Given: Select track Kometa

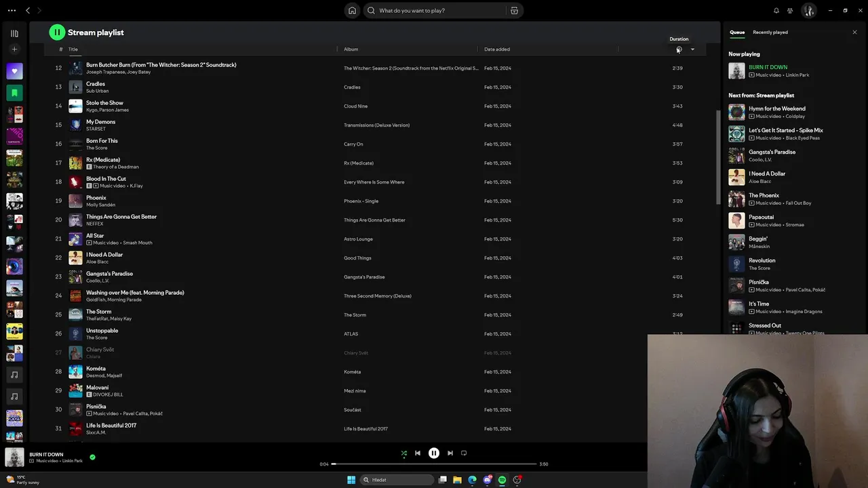Looking at the screenshot, I should [96, 369].
